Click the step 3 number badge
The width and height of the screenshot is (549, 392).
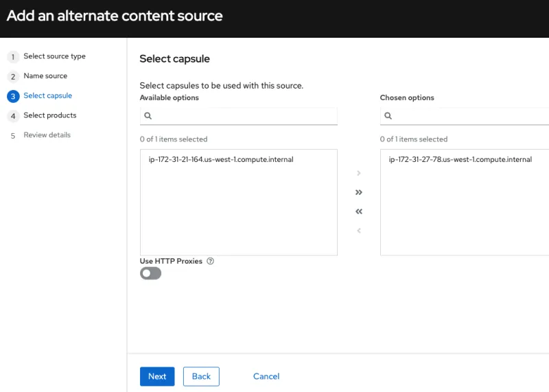pos(13,96)
